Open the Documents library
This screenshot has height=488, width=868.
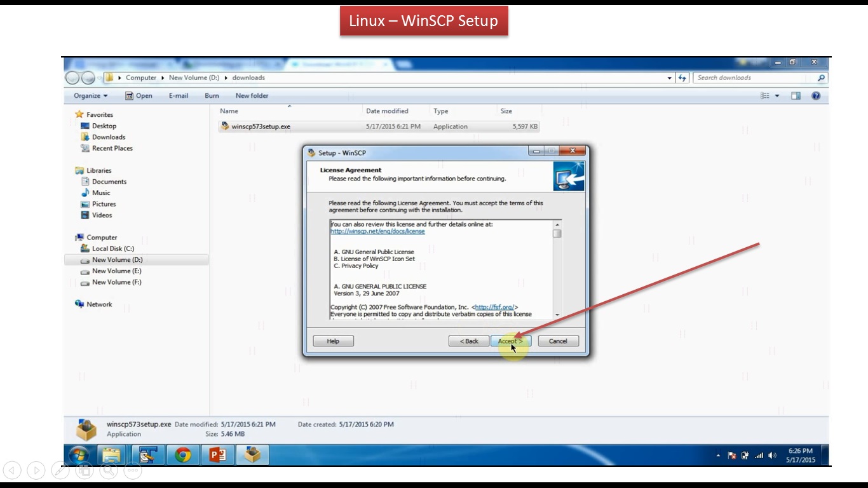(104, 182)
